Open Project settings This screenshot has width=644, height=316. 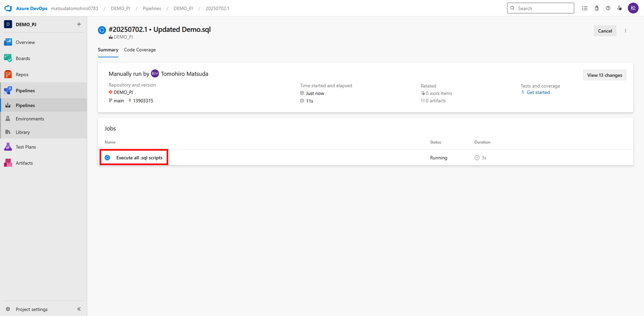point(32,309)
